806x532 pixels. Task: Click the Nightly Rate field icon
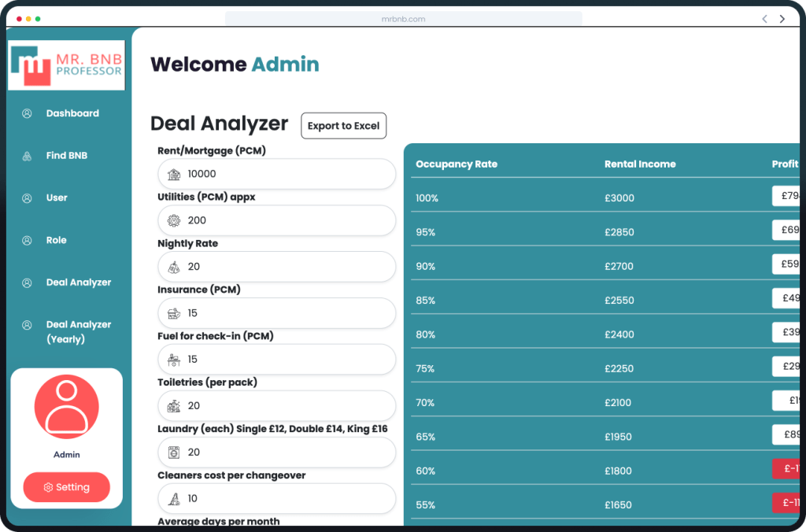tap(174, 267)
